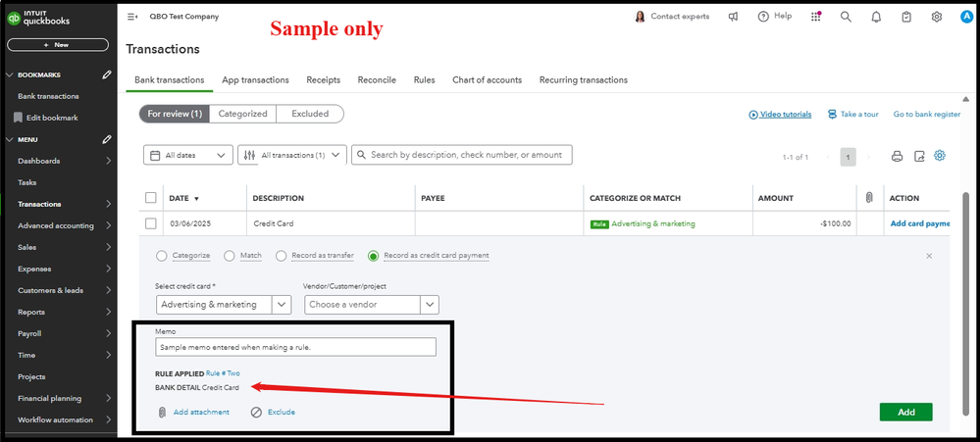Open the tasks clipboard icon
The image size is (980, 442).
(x=906, y=17)
